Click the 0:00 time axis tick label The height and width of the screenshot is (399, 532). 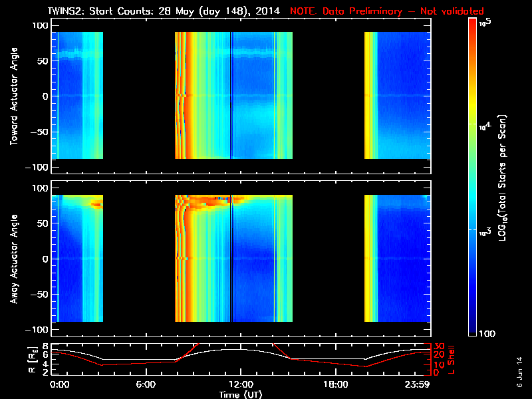pyautogui.click(x=59, y=384)
